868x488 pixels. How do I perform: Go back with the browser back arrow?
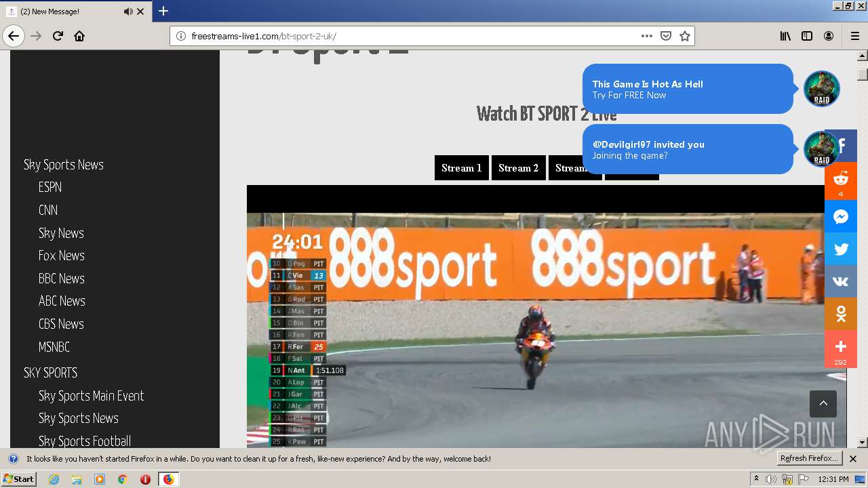tap(14, 36)
